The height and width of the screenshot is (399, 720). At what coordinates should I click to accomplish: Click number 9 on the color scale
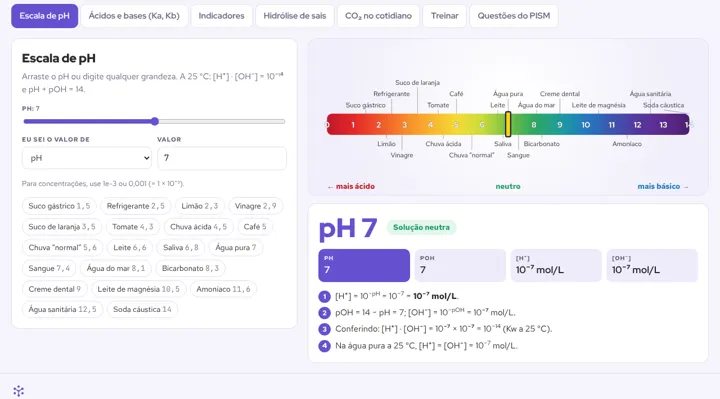[x=560, y=124]
